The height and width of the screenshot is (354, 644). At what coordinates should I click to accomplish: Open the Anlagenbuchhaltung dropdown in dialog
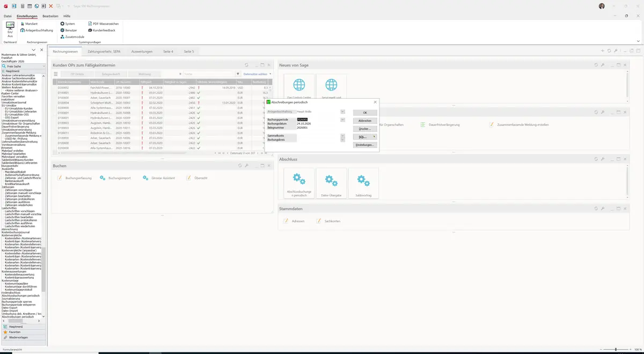coord(342,112)
